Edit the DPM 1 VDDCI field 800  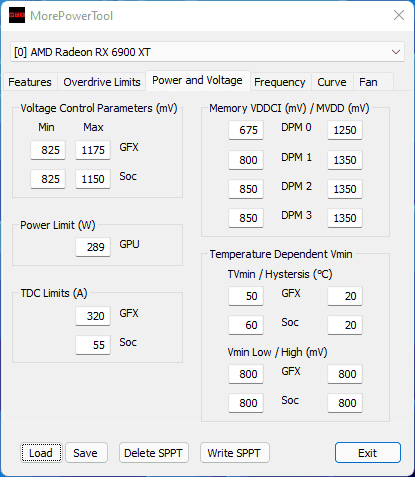pyautogui.click(x=246, y=160)
